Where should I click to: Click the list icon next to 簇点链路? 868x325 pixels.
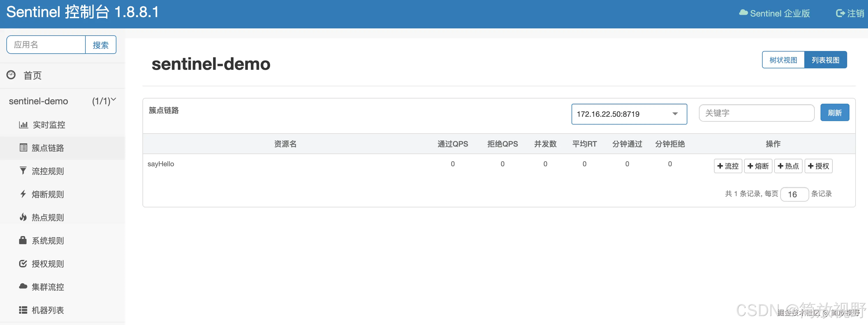(x=23, y=148)
